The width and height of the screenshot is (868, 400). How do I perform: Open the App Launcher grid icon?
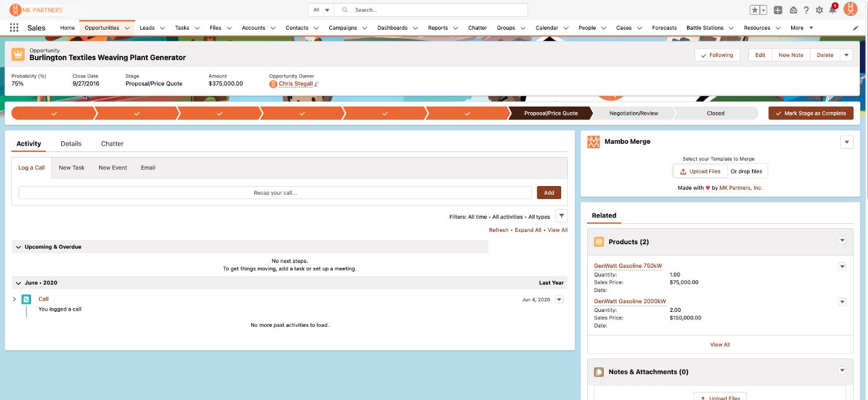coord(14,28)
